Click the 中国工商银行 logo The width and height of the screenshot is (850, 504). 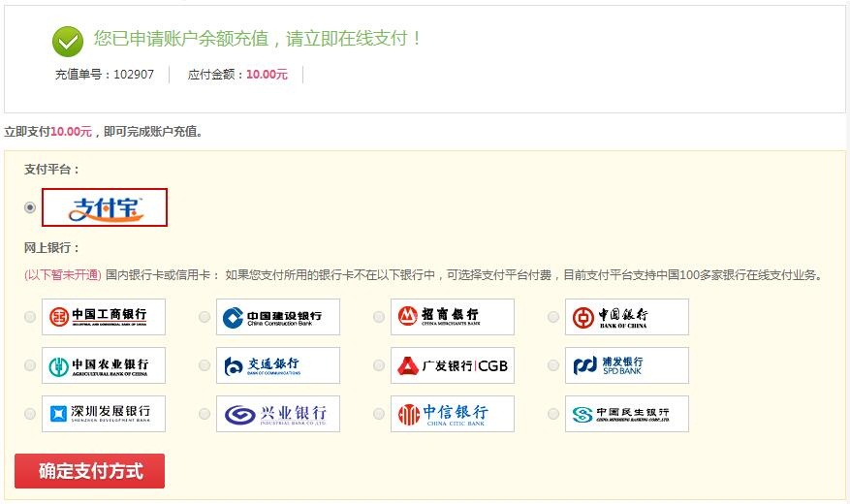[x=104, y=317]
